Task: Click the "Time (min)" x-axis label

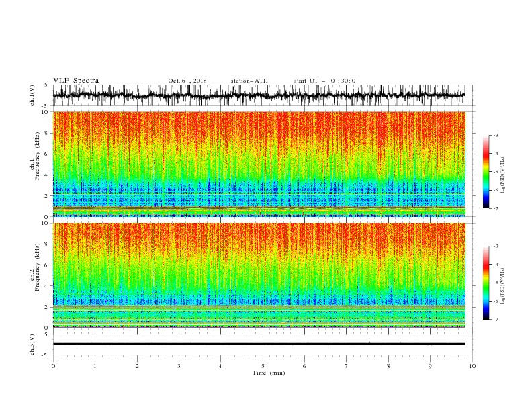Action: (x=269, y=373)
